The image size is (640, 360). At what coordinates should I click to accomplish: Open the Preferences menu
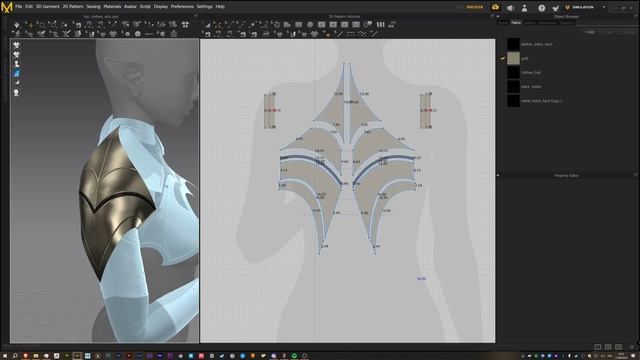pos(182,7)
